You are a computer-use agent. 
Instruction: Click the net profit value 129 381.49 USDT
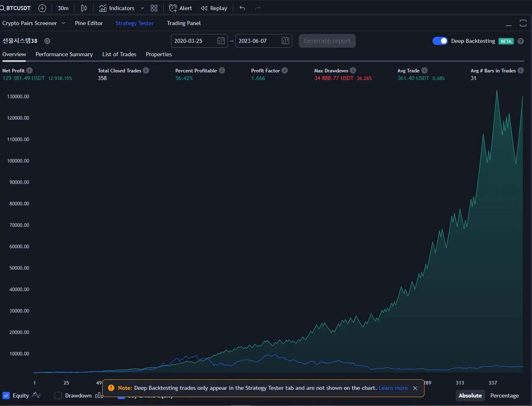23,78
